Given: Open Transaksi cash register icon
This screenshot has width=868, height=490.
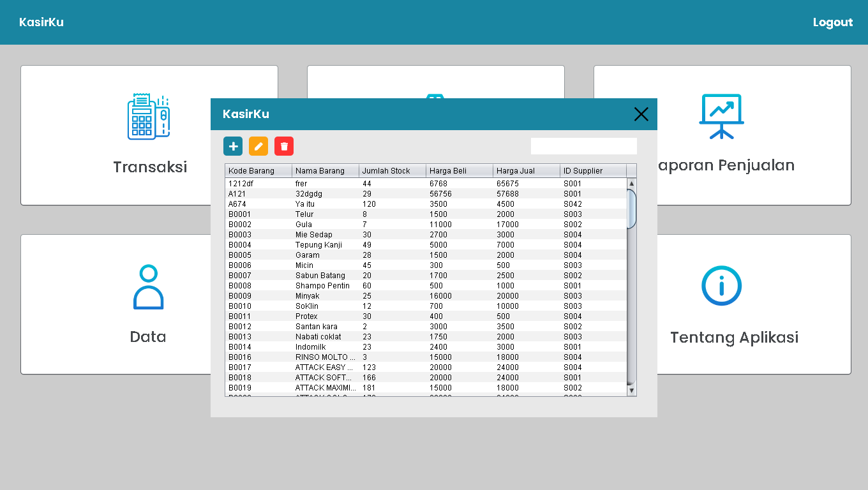Looking at the screenshot, I should (149, 117).
